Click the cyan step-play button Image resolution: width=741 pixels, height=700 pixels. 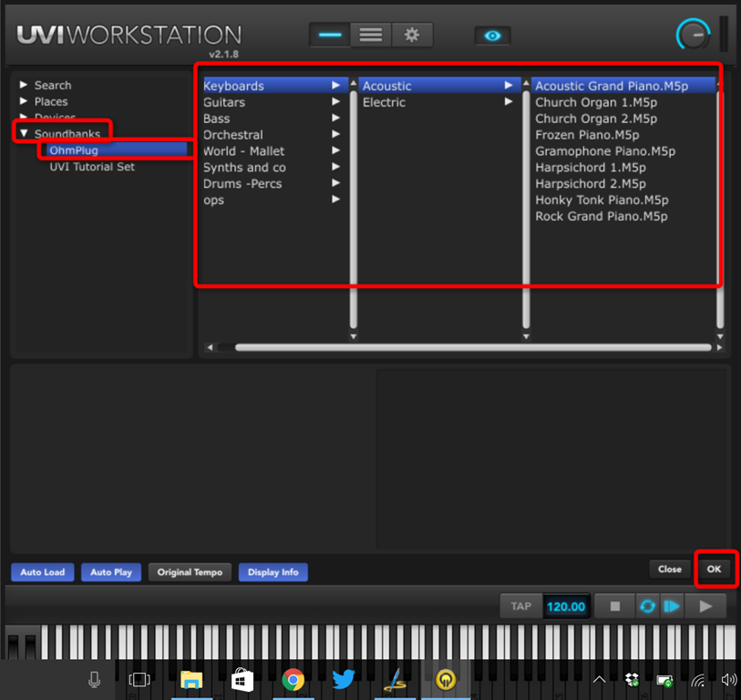click(x=672, y=606)
